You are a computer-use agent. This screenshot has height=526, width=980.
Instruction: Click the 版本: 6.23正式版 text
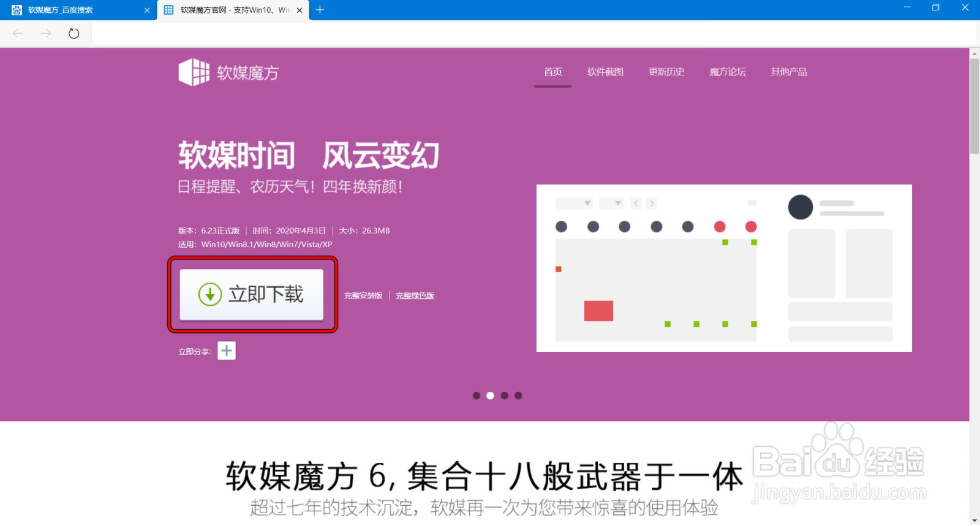pos(209,231)
